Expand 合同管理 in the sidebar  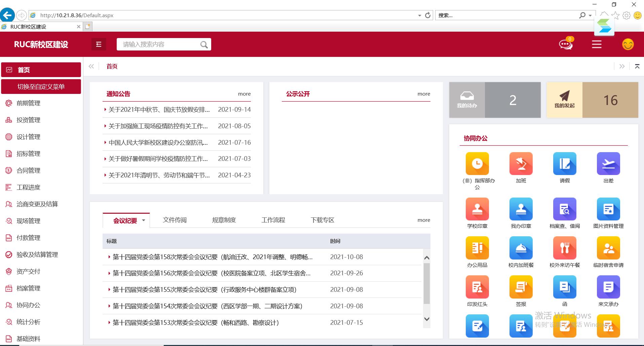tap(29, 171)
